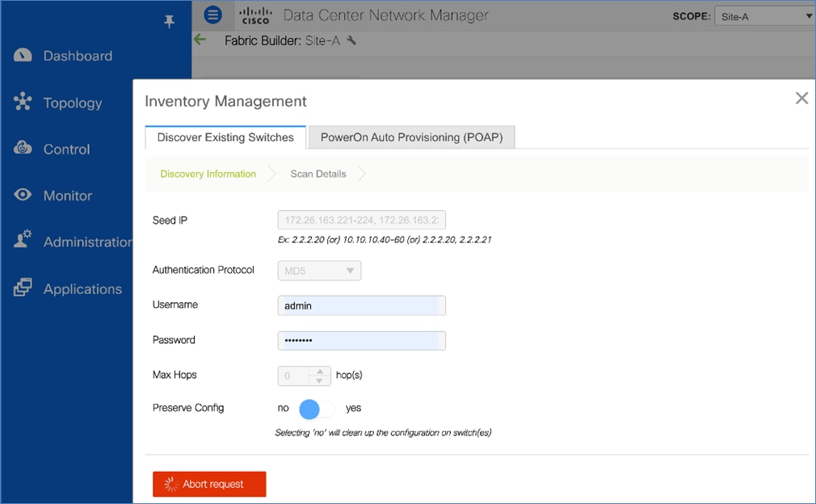Pin the sidebar with the pushpin icon
Screen dimensions: 816x504
coord(169,21)
